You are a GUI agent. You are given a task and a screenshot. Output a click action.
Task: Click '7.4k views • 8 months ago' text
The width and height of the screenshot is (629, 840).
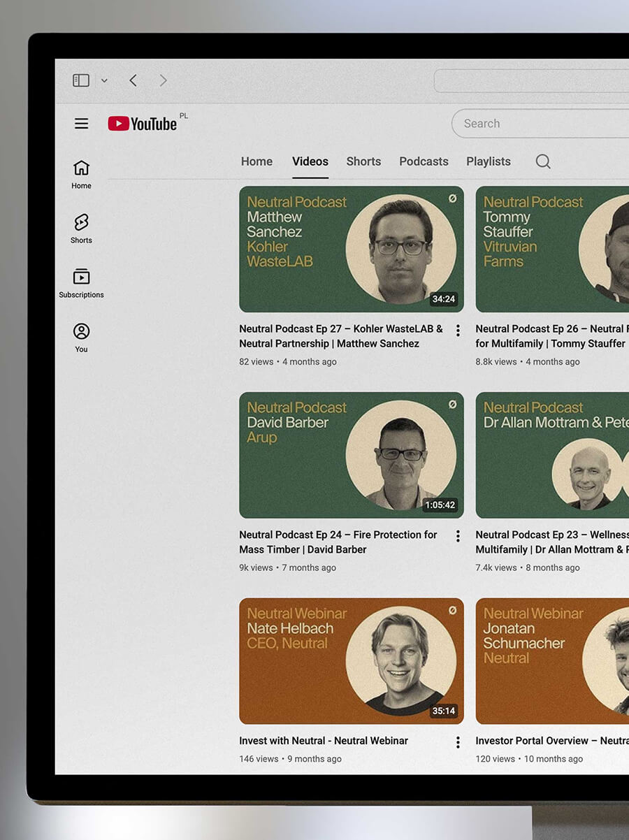coord(528,568)
